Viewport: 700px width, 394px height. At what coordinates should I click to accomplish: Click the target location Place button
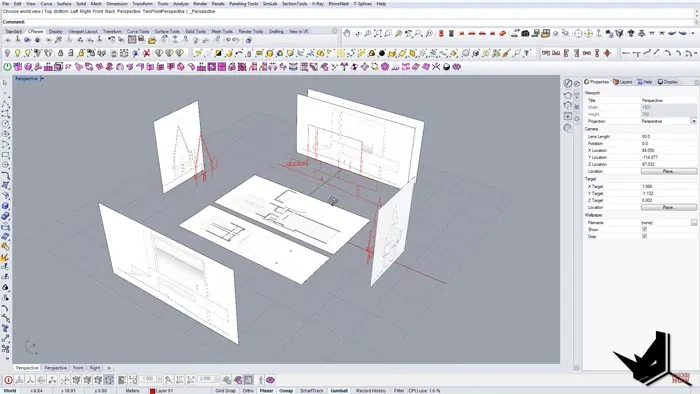[x=668, y=207]
